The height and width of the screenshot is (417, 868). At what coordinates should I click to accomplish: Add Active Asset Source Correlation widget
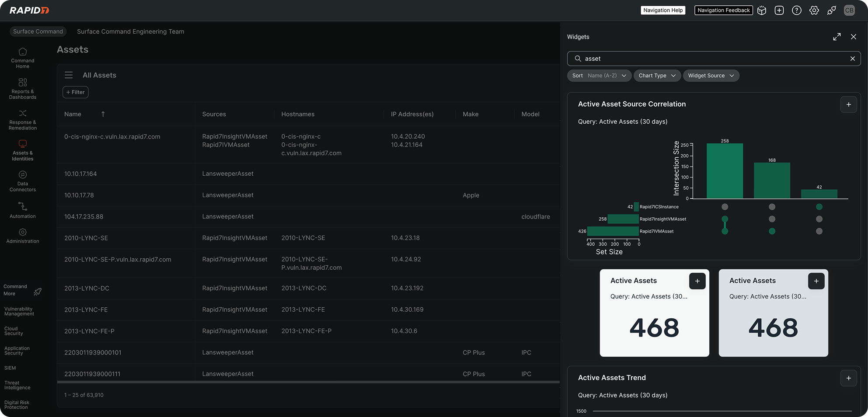849,104
